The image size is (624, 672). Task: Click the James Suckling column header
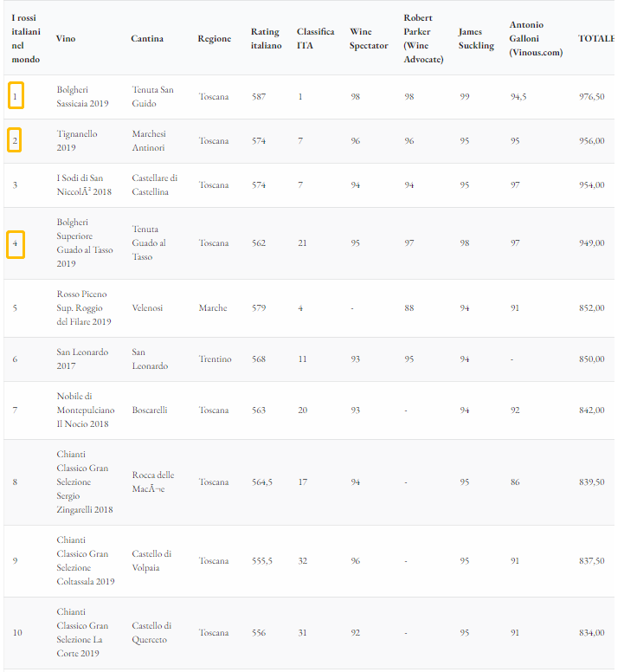[x=476, y=39]
